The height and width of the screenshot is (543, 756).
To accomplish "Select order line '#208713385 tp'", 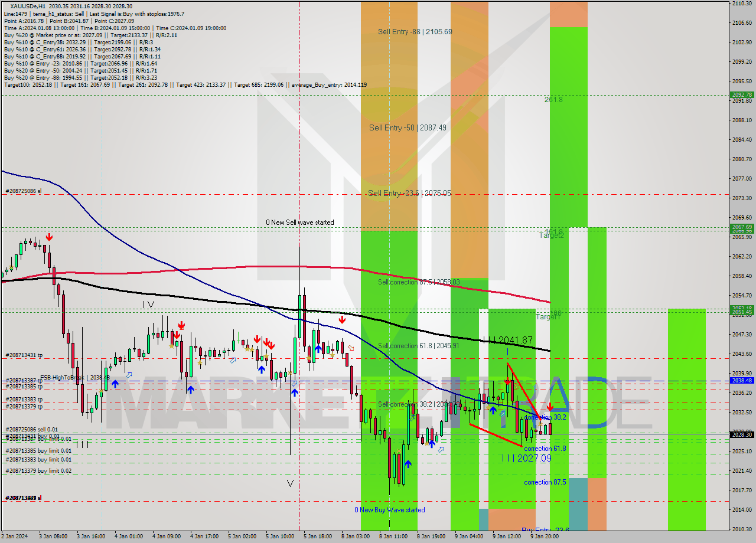I will point(24,386).
